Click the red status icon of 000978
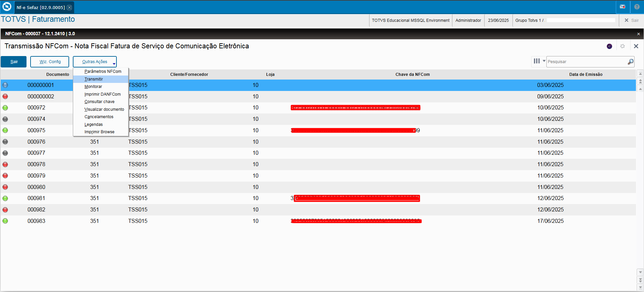Screen dimensions: 644x292 click(5, 164)
